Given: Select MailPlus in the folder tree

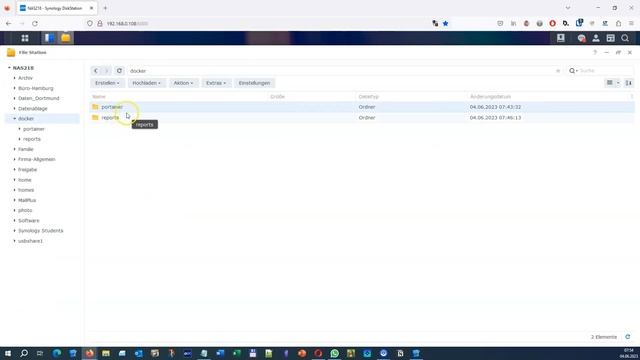Looking at the screenshot, I should 27,200.
